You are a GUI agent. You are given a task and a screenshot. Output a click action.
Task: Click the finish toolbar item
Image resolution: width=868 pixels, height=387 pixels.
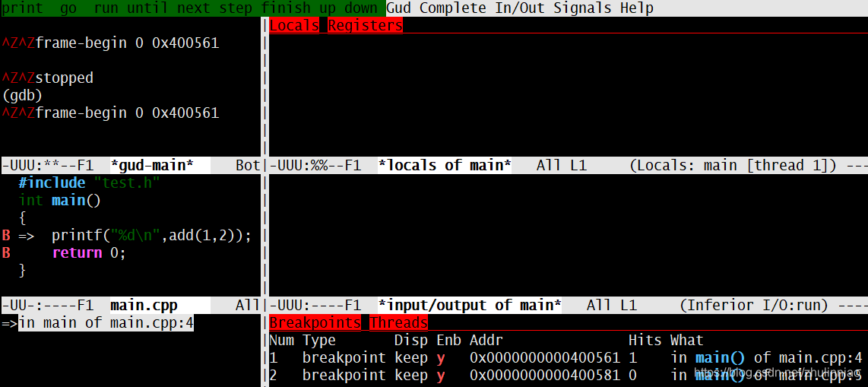pos(286,8)
